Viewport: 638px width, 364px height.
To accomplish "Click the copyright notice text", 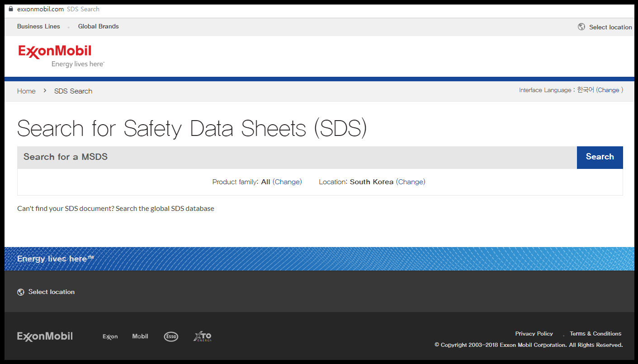I will point(529,345).
